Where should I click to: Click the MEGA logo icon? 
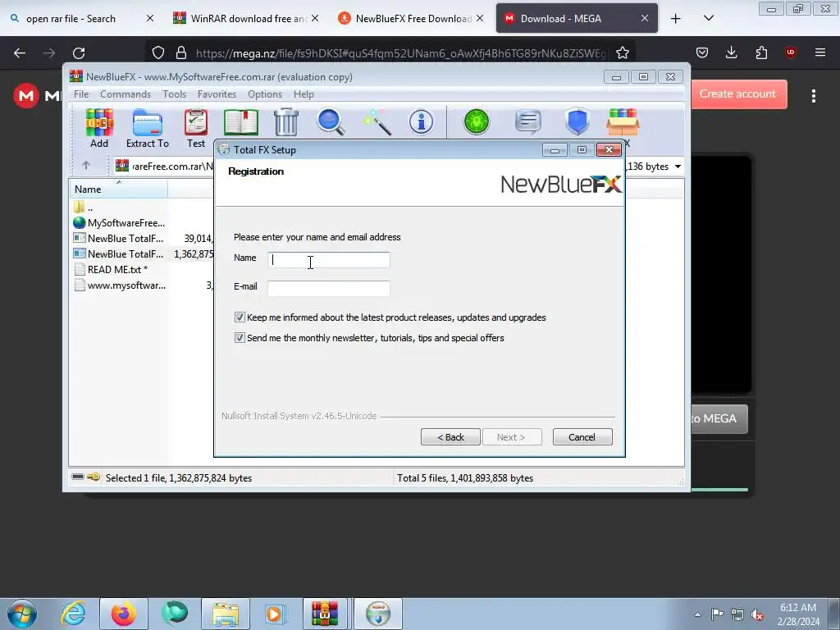26,96
